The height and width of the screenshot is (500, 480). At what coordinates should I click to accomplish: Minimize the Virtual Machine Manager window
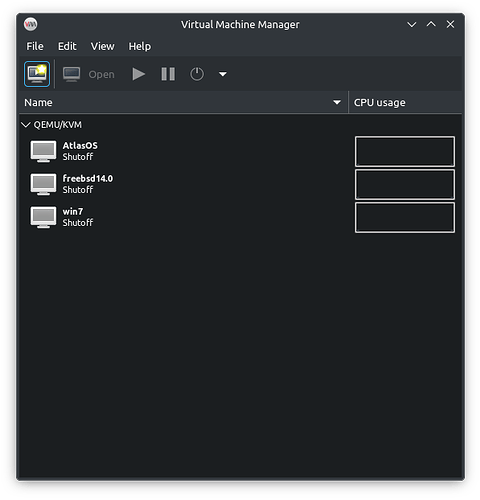(x=412, y=24)
